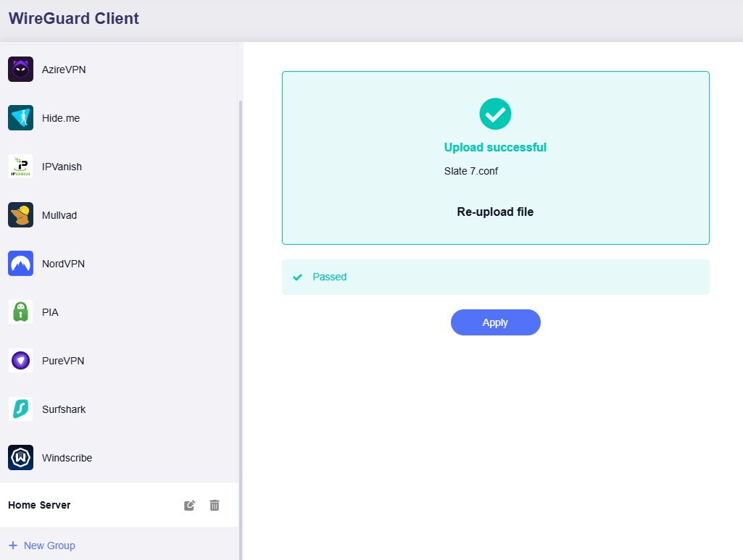The image size is (743, 560).
Task: Select the AzireVPN provider icon
Action: pos(20,69)
